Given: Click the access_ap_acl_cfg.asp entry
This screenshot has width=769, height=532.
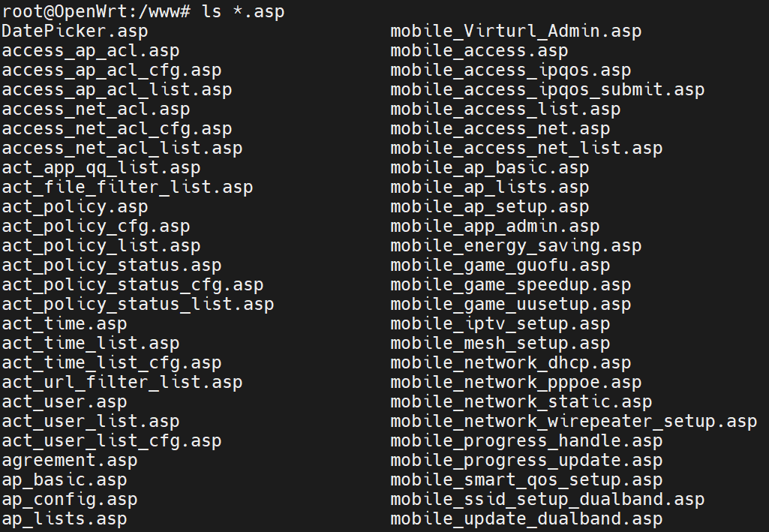Looking at the screenshot, I should tap(112, 71).
